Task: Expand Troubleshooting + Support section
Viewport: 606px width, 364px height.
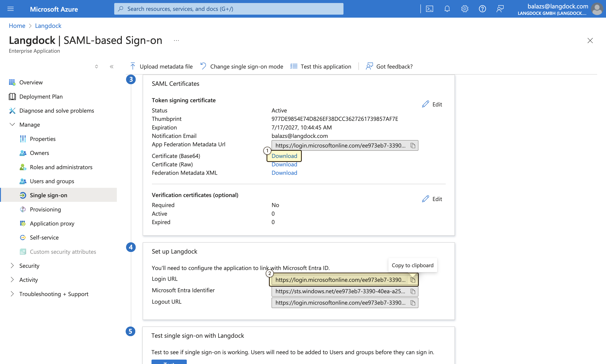Action: (x=12, y=294)
